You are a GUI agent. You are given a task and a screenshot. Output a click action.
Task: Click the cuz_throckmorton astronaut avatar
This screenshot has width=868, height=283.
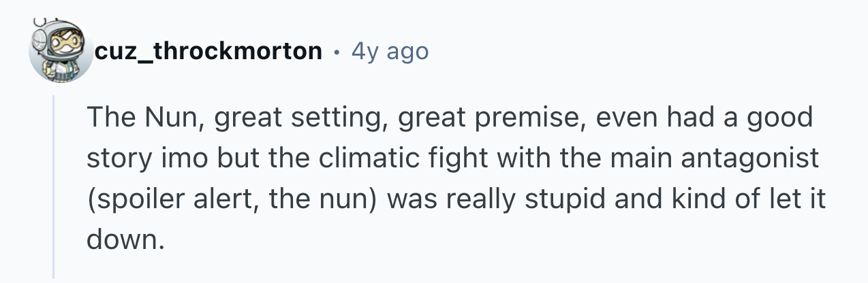pyautogui.click(x=60, y=51)
